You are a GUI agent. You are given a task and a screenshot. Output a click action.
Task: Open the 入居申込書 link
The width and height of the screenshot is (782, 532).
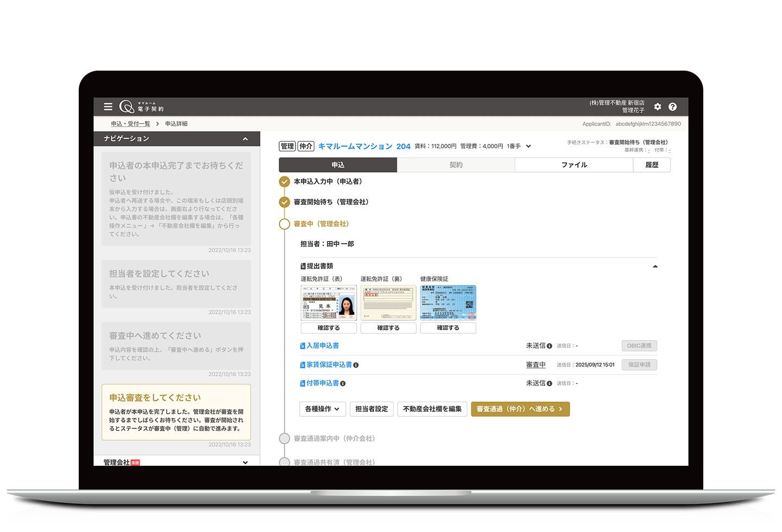coord(322,346)
